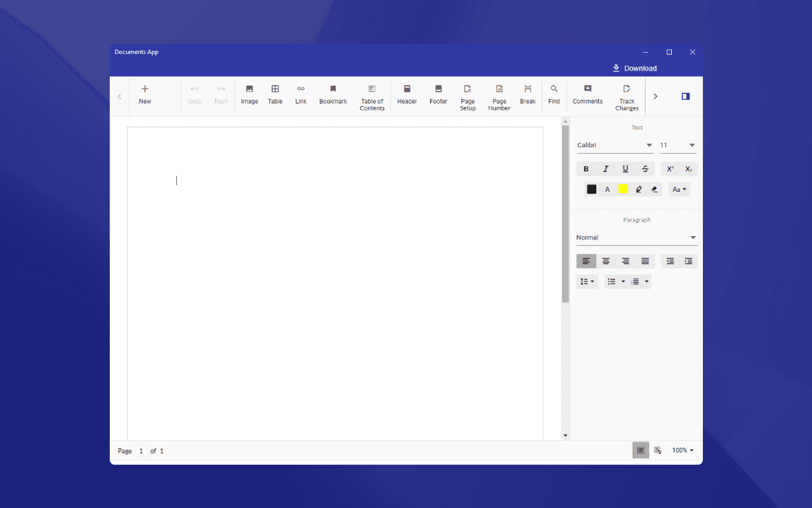Open the Find search panel

click(554, 95)
